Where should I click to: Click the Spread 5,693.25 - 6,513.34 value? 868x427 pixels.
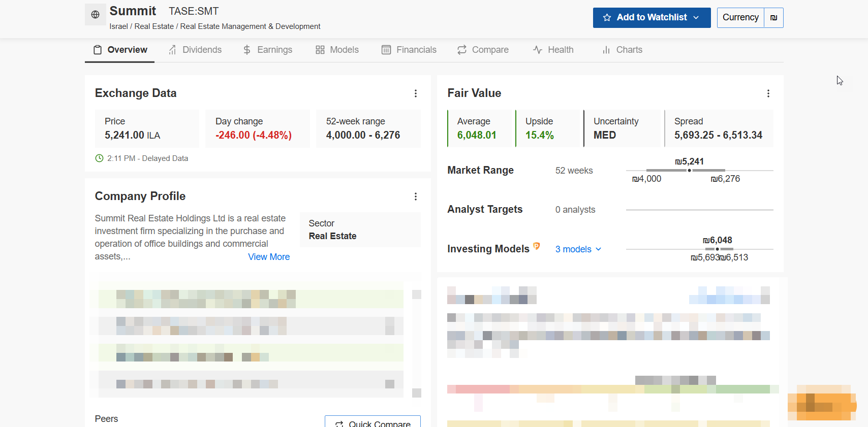(x=719, y=136)
